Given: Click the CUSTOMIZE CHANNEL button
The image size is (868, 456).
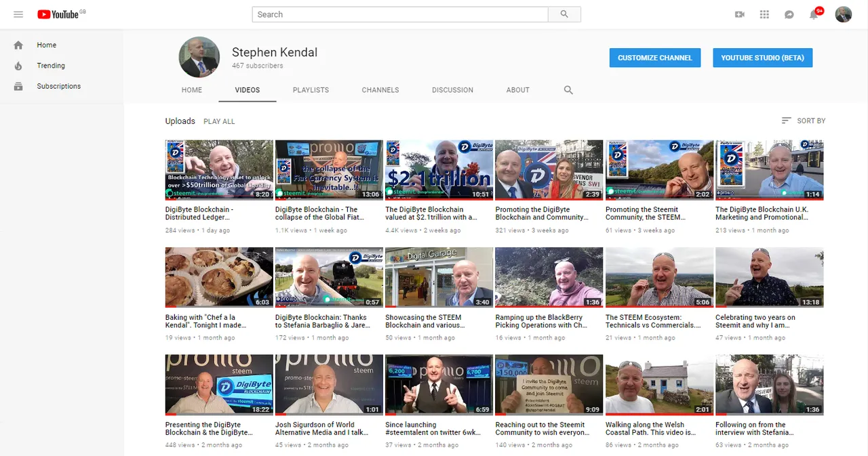Looking at the screenshot, I should 655,58.
